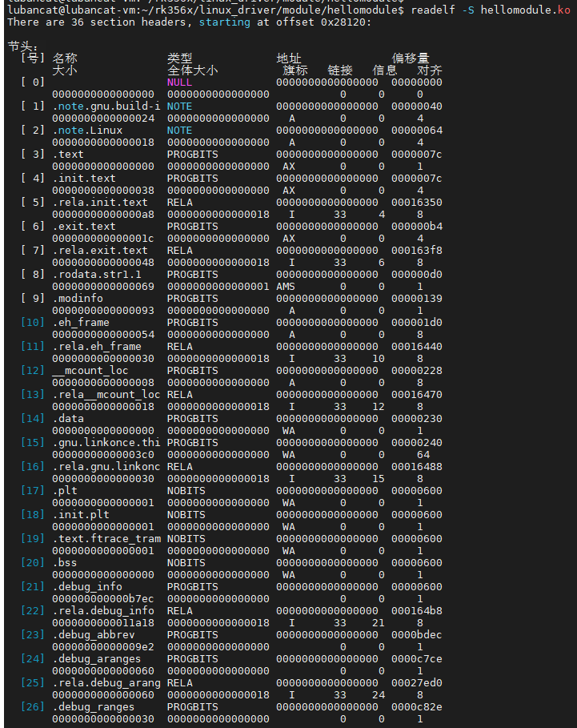This screenshot has height=728, width=577.
Task: Click the .debug_abbrev section name
Action: 93,634
